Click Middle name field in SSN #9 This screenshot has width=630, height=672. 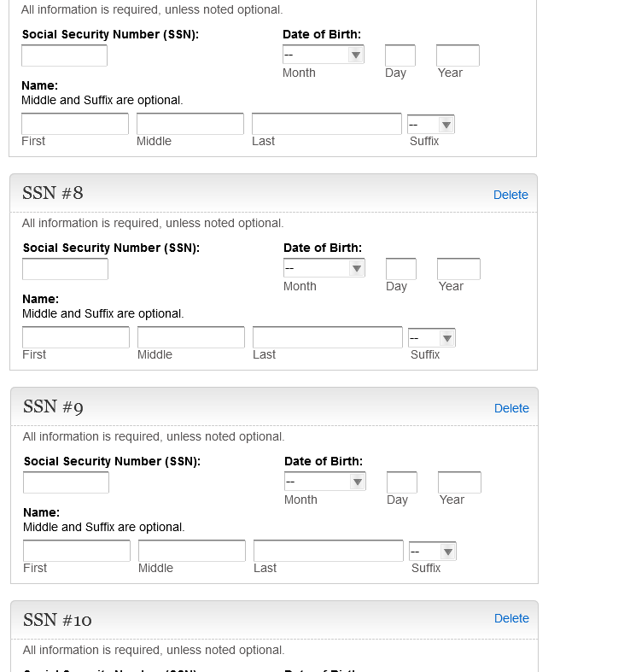[x=192, y=551]
